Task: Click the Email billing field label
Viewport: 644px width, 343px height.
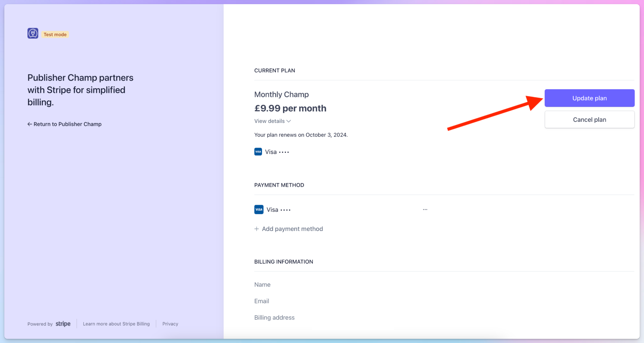Action: pyautogui.click(x=261, y=301)
